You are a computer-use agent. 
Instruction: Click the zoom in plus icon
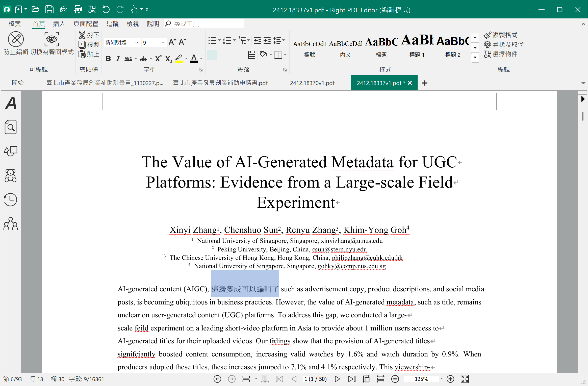[x=450, y=379]
